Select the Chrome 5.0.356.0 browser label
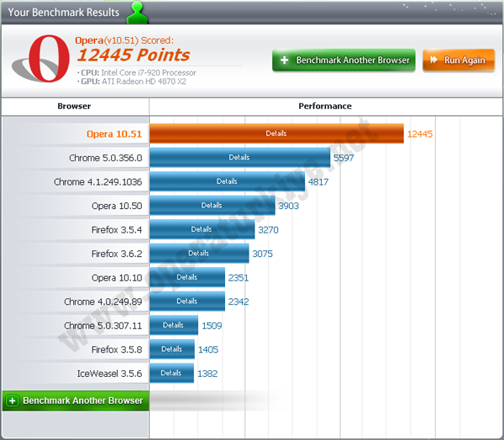The width and height of the screenshot is (504, 440). pyautogui.click(x=106, y=158)
